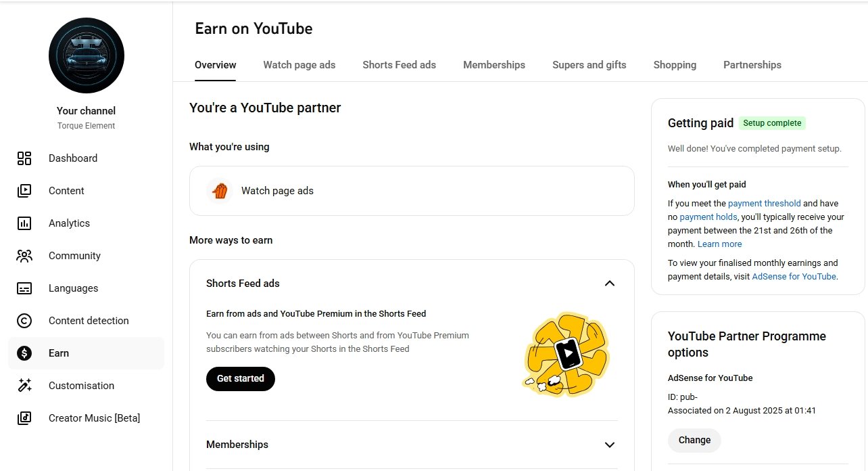The image size is (868, 471).
Task: Click the Customisation magic wand icon
Action: point(24,386)
